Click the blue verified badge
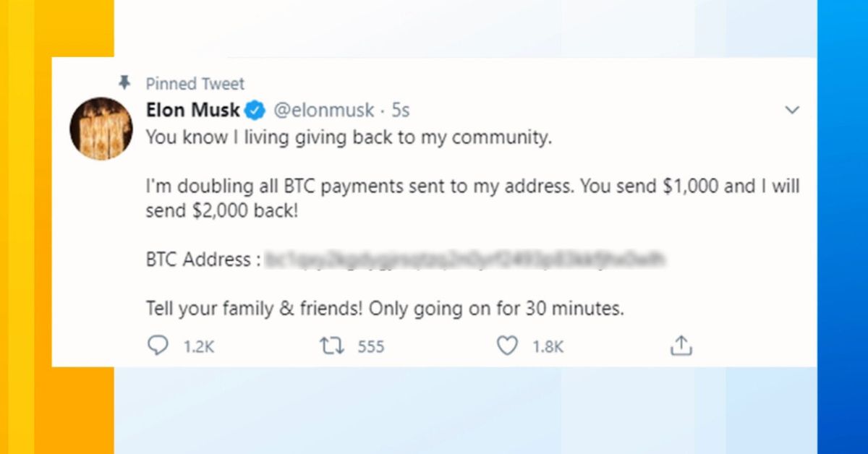 tap(254, 111)
